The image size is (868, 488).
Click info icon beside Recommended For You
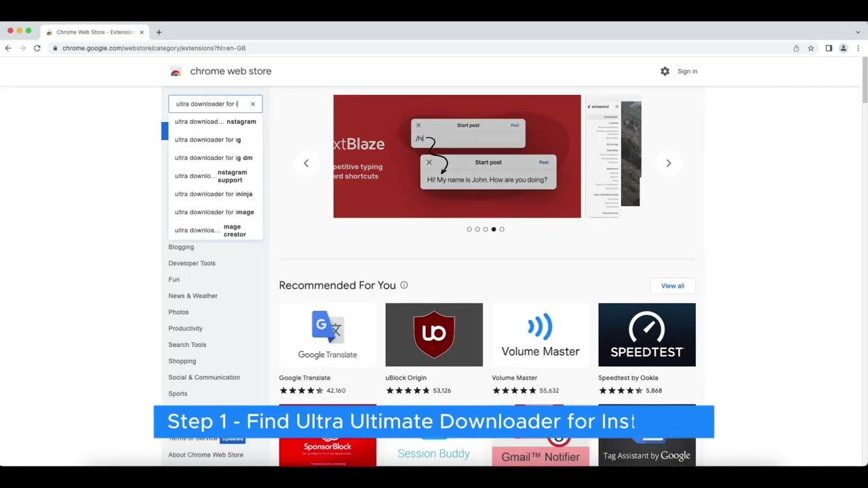[x=404, y=285]
